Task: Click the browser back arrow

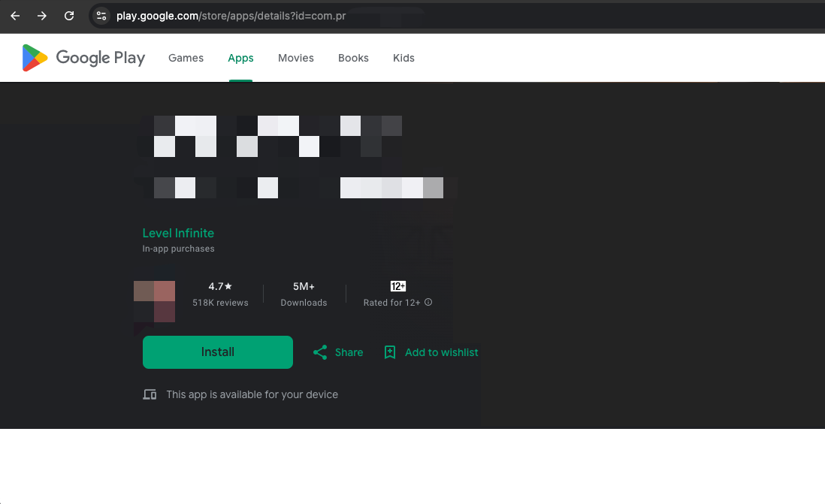Action: point(15,16)
